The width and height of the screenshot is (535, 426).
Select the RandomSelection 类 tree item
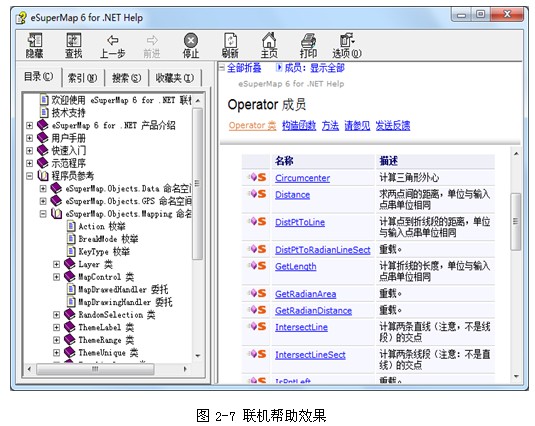[x=117, y=314]
